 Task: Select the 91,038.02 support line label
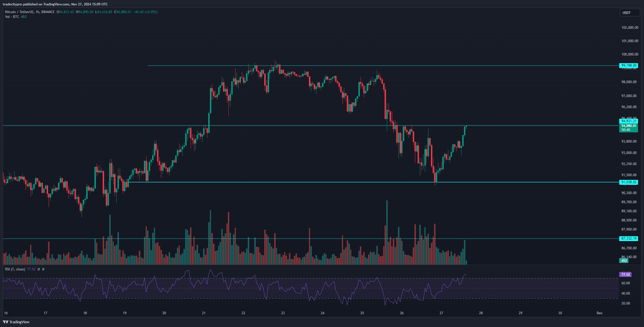629,182
